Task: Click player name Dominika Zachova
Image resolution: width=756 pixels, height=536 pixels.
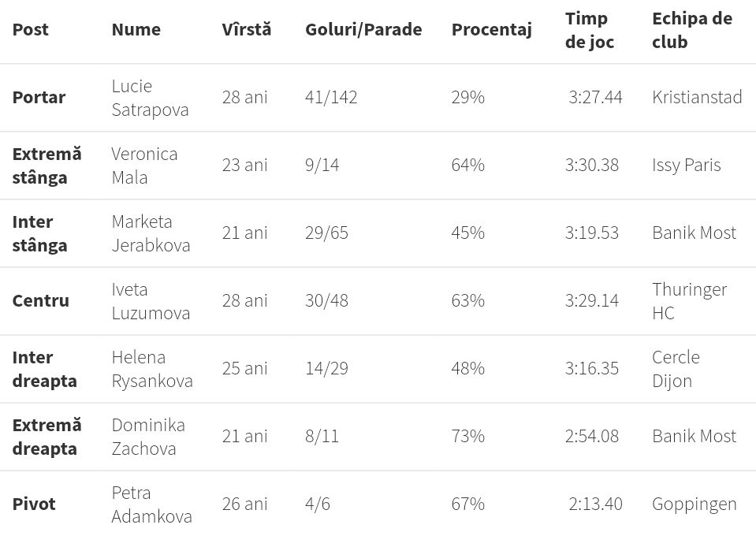Action: tap(148, 437)
